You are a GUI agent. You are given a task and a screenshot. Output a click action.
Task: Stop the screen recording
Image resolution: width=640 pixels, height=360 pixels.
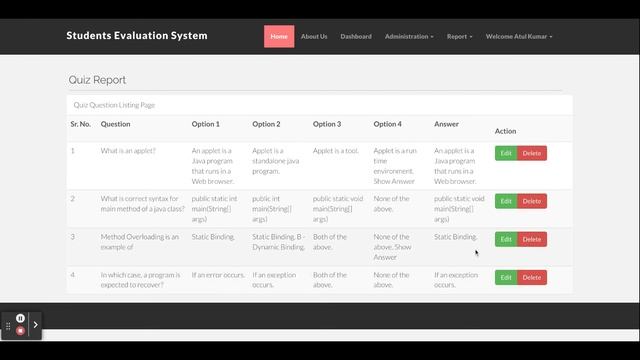pyautogui.click(x=20, y=331)
